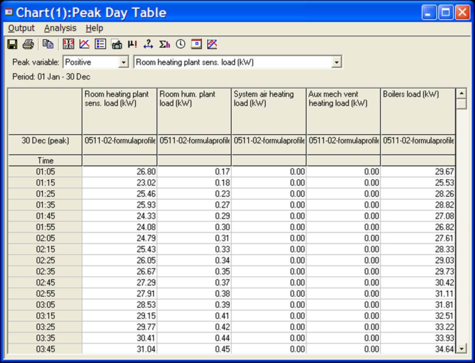Click the Save floppy disk icon
Image resolution: width=475 pixels, height=363 pixels.
(x=13, y=44)
